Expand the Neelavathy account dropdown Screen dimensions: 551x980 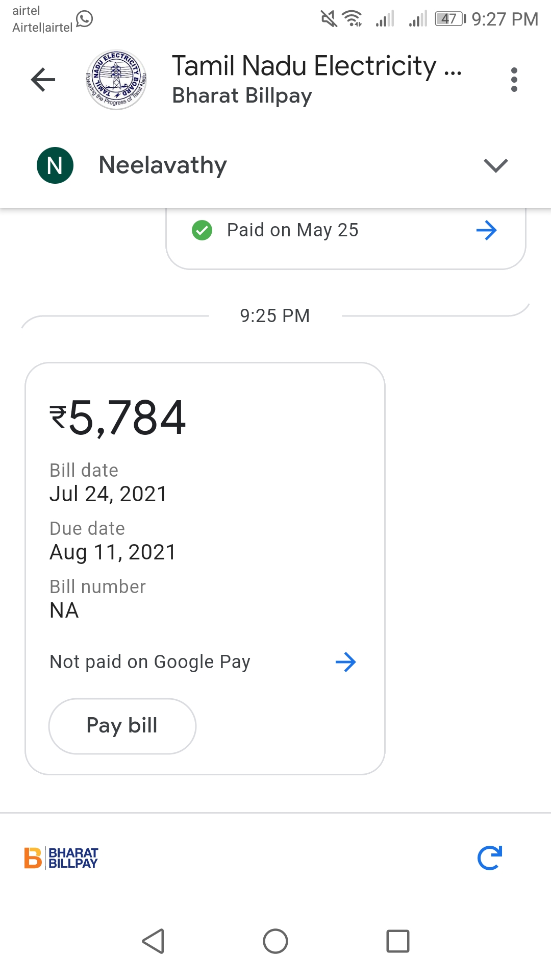495,165
